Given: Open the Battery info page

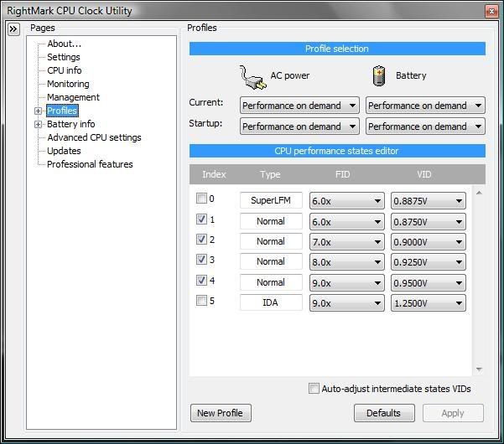Looking at the screenshot, I should pyautogui.click(x=71, y=124).
